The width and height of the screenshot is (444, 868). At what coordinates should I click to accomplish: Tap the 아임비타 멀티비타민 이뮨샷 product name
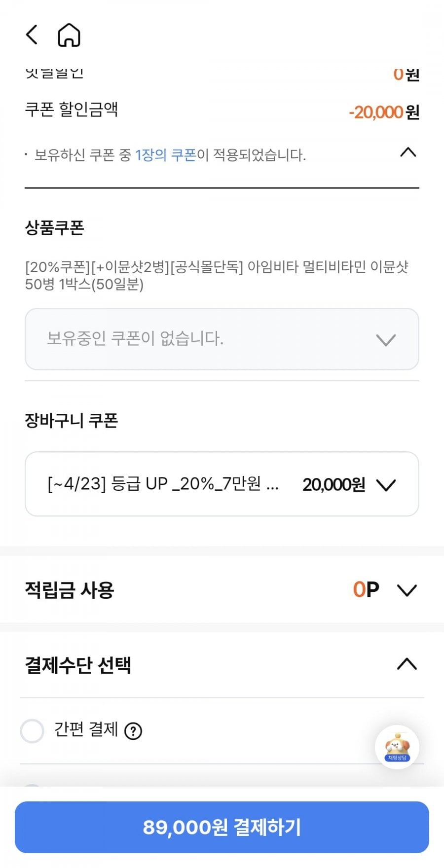(217, 275)
